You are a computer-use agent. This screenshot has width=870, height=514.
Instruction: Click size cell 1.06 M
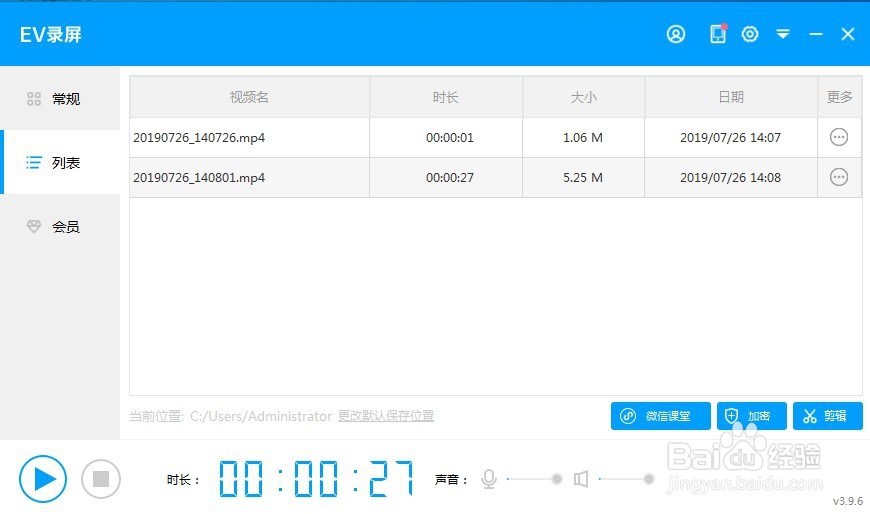point(583,138)
